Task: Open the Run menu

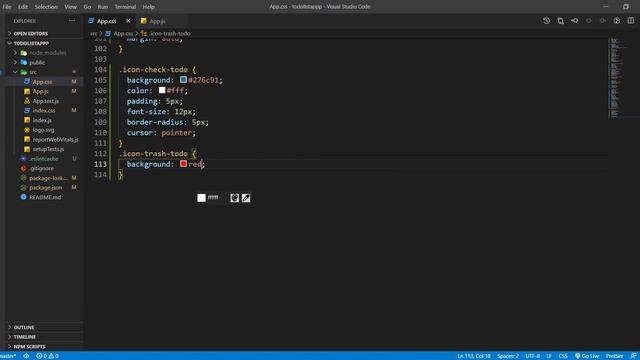Action: (103, 7)
